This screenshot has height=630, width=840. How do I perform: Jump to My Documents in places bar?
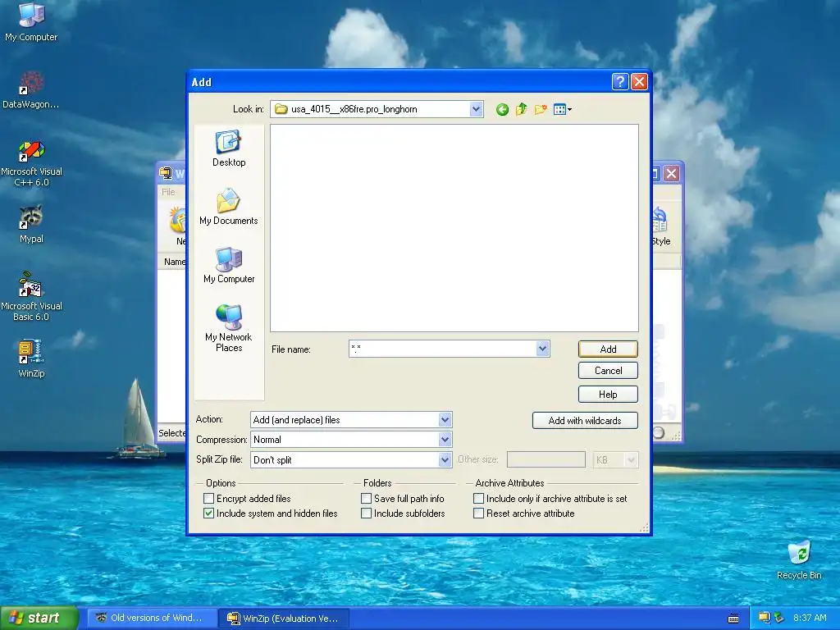point(229,207)
